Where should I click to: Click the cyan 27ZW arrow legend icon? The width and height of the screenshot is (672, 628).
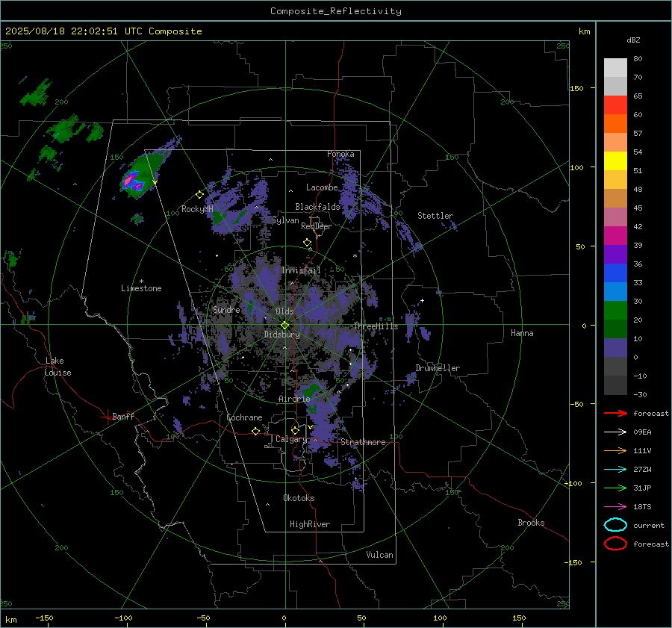[x=615, y=470]
